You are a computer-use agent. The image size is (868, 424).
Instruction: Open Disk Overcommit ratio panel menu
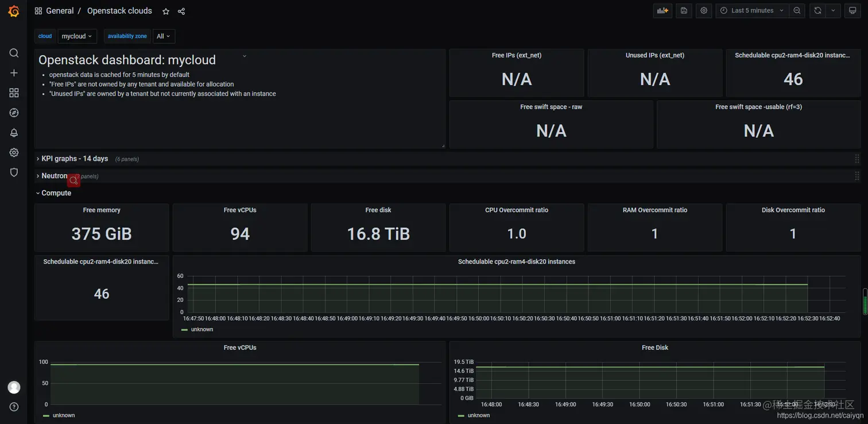point(793,210)
